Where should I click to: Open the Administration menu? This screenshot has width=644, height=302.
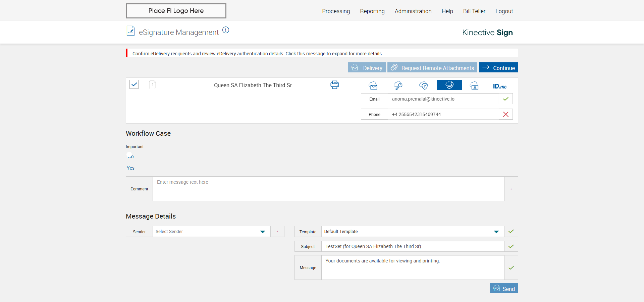pos(413,11)
